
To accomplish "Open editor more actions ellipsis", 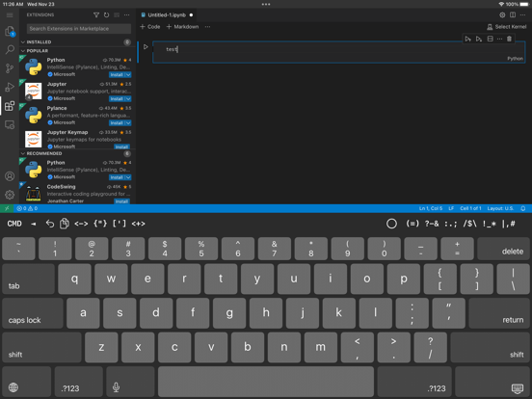I will pyautogui.click(x=522, y=14).
